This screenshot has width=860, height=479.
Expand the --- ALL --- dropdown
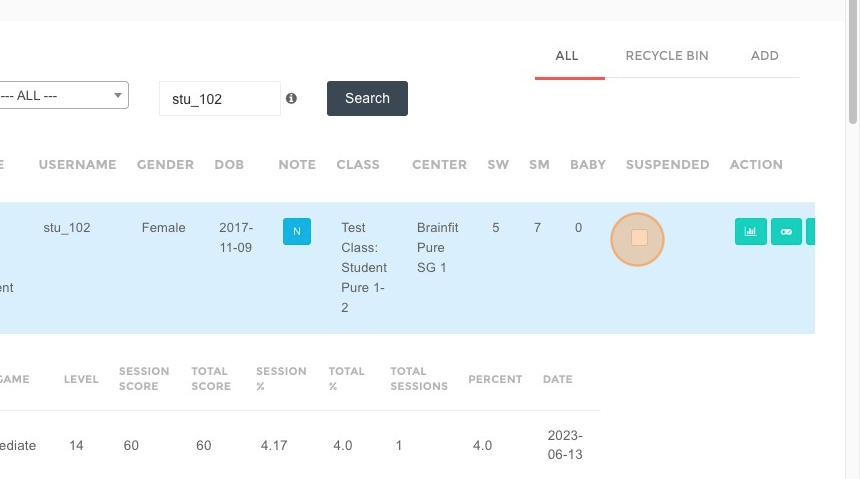[x=64, y=95]
